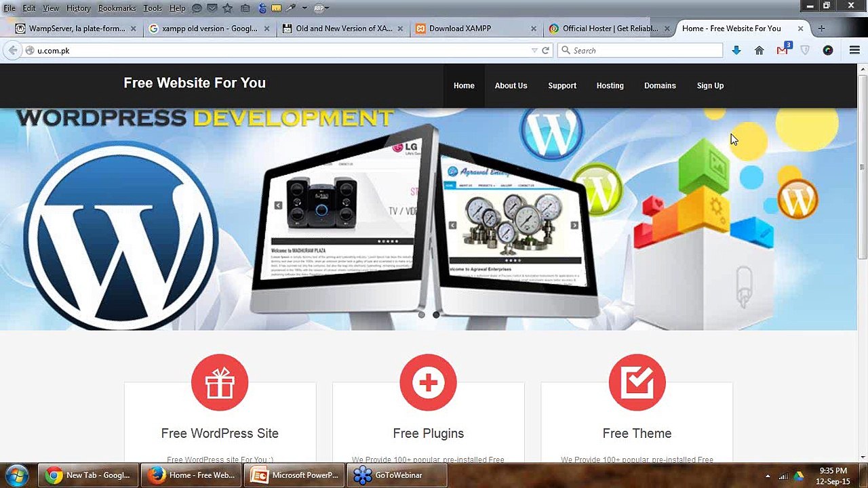868x488 pixels.
Task: Go to the Firefox home page icon
Action: click(x=759, y=50)
